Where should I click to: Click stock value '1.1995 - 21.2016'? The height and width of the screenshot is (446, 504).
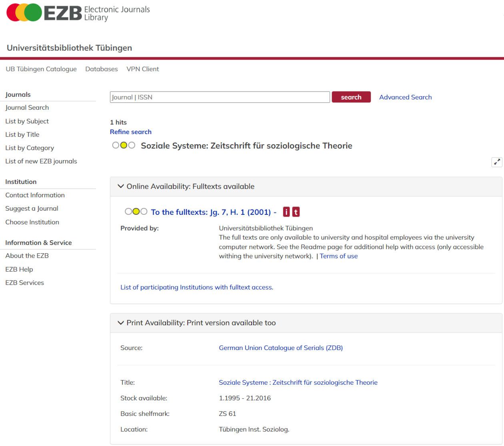tap(245, 398)
